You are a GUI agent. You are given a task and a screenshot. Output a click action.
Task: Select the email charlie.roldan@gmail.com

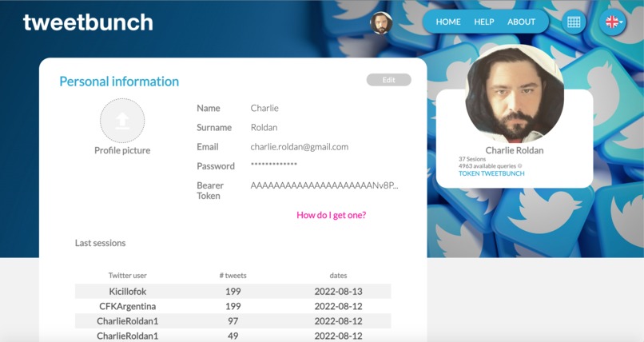coord(300,147)
